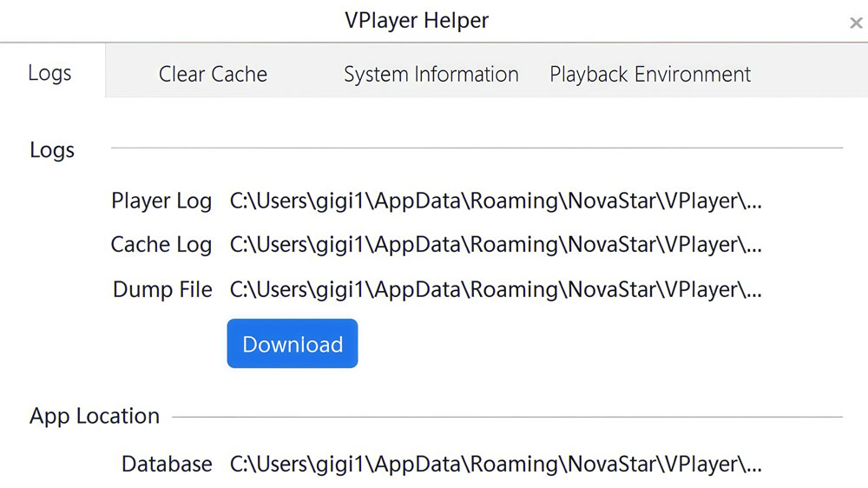Click the App Location section heading
The image size is (868, 488).
pos(95,416)
